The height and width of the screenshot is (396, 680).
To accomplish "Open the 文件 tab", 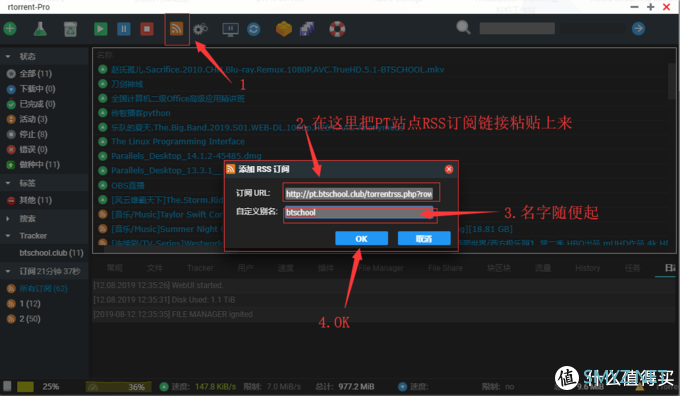I will pos(155,268).
